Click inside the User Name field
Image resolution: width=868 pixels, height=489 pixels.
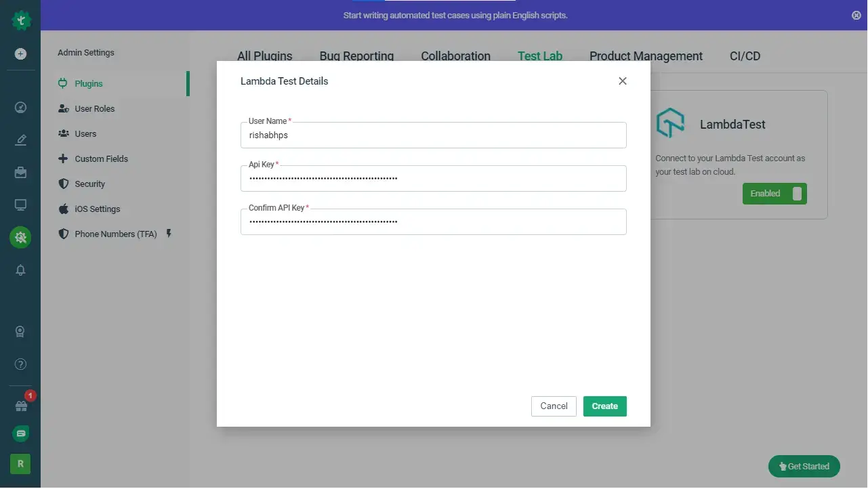point(433,135)
